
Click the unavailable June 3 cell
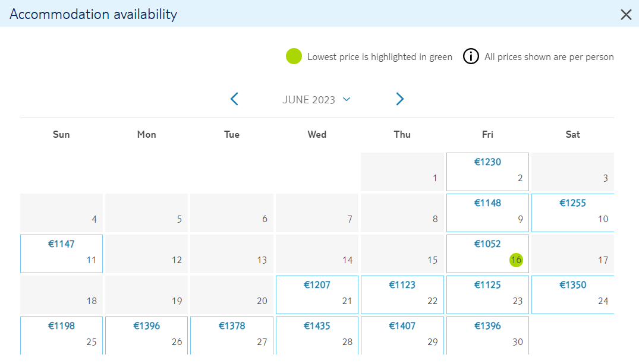pyautogui.click(x=572, y=172)
